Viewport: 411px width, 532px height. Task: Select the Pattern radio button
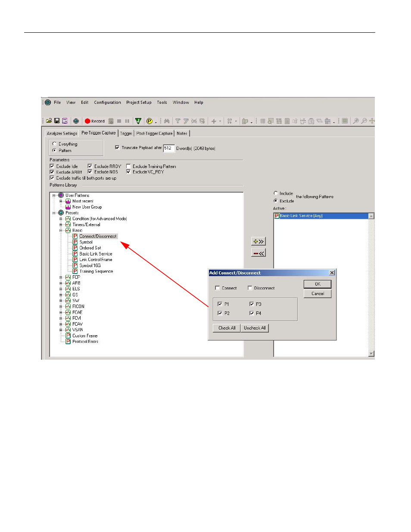(x=54, y=150)
